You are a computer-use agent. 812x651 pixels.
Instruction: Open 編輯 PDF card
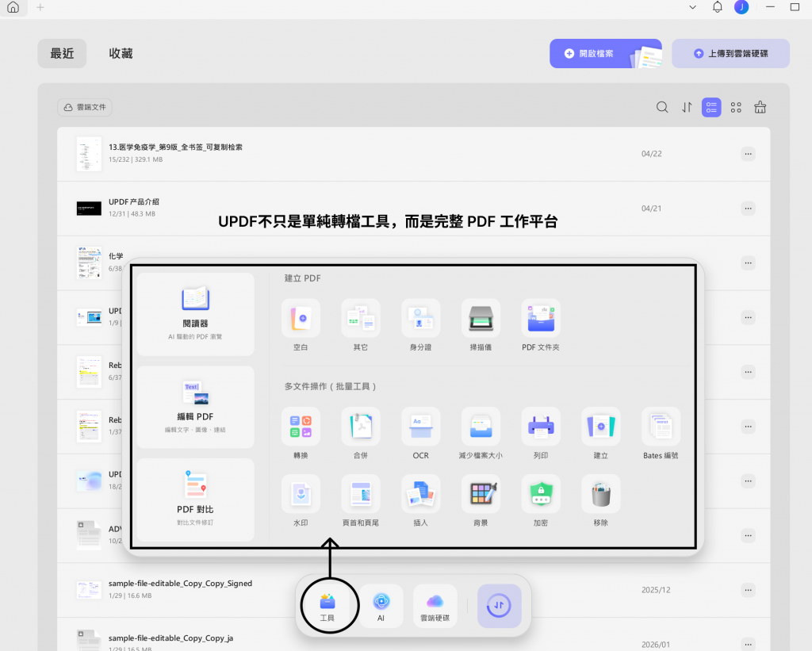(195, 407)
